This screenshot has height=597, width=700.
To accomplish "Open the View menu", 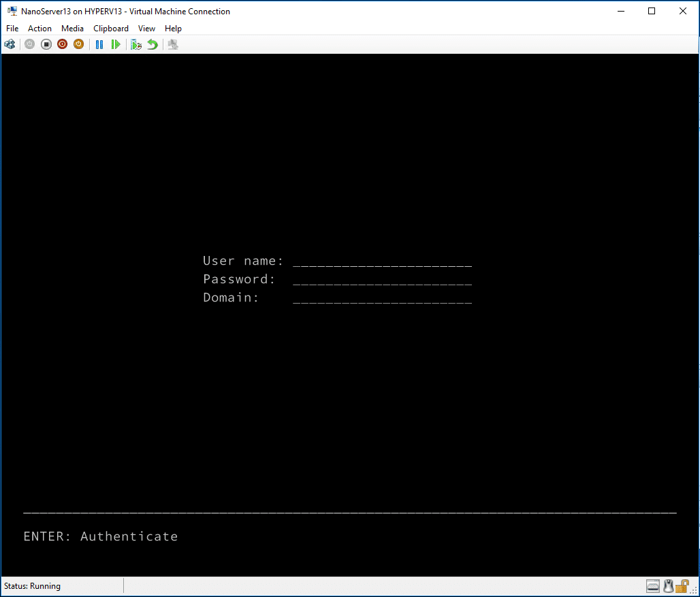I will 146,29.
